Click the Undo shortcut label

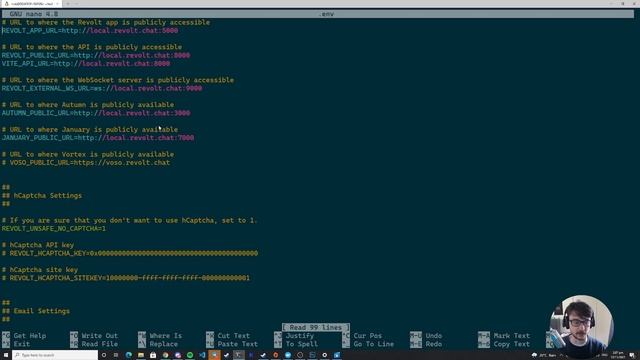[434, 336]
